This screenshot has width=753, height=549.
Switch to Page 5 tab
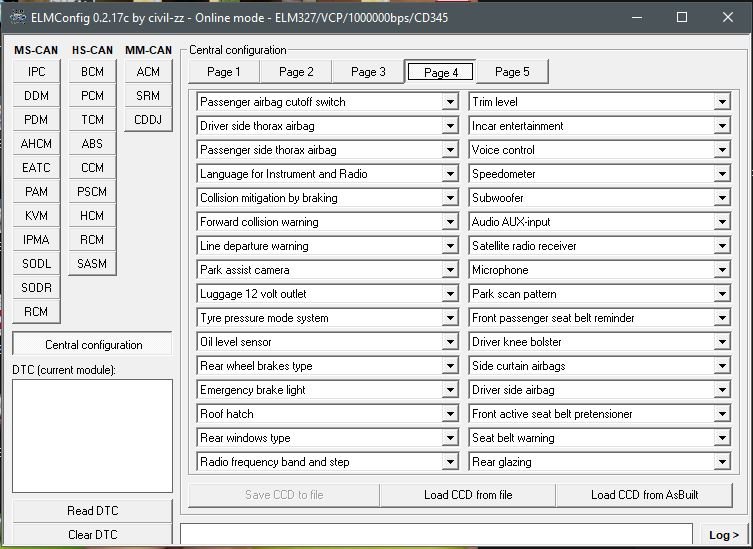[x=512, y=72]
